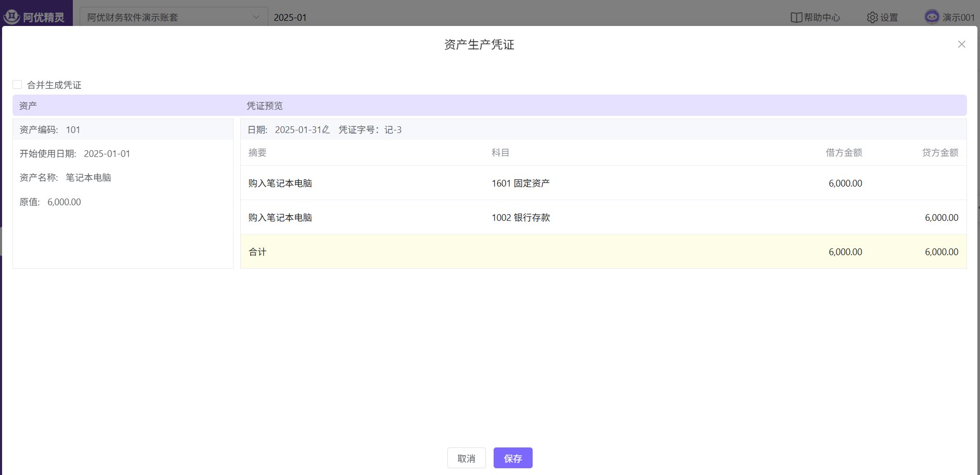Open the 帮助中心 book icon

796,17
